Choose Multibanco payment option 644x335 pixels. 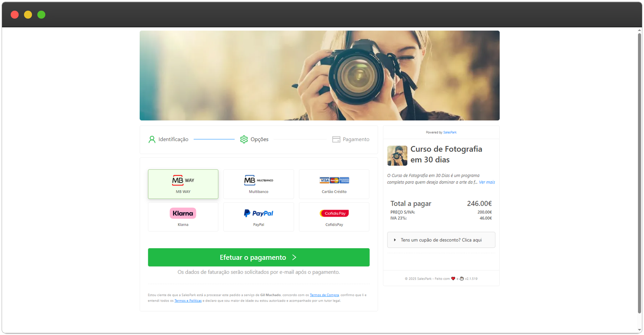(258, 184)
